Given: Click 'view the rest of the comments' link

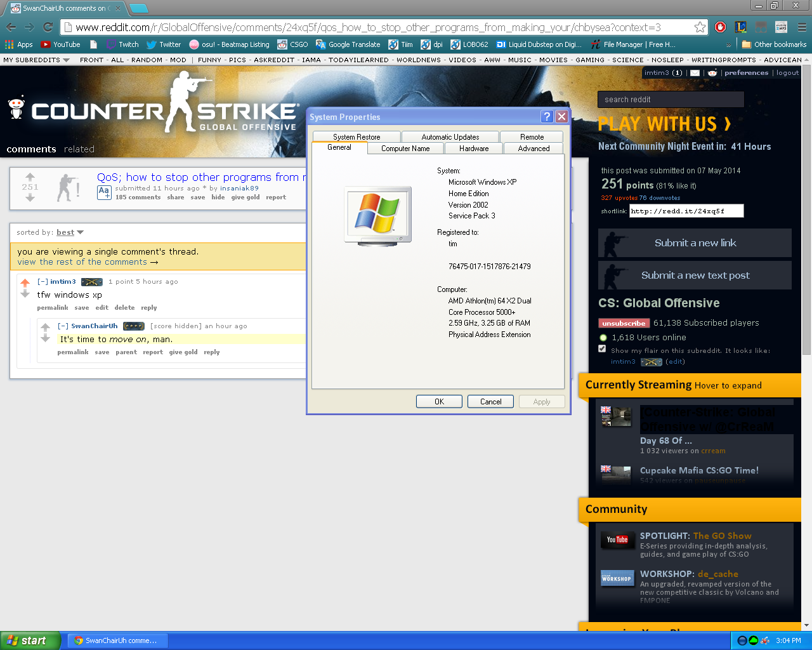Looking at the screenshot, I should [88, 262].
